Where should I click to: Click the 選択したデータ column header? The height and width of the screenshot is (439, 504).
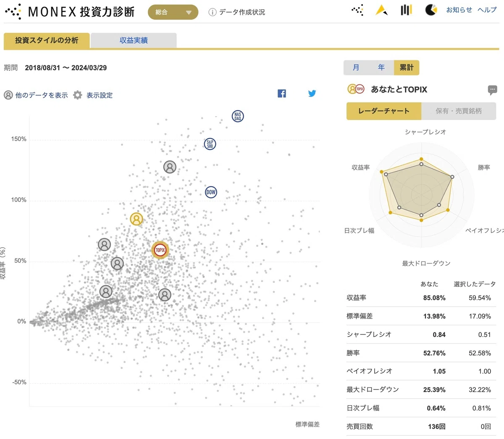pos(475,284)
